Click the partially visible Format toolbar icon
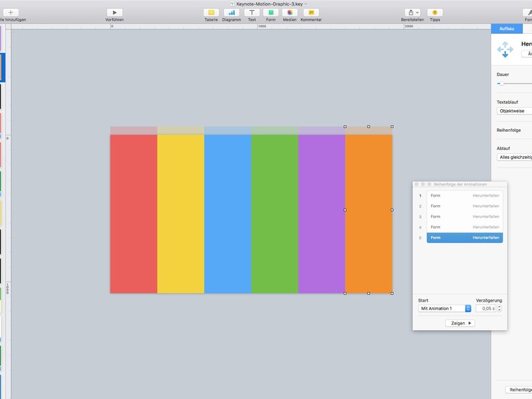 (x=528, y=12)
